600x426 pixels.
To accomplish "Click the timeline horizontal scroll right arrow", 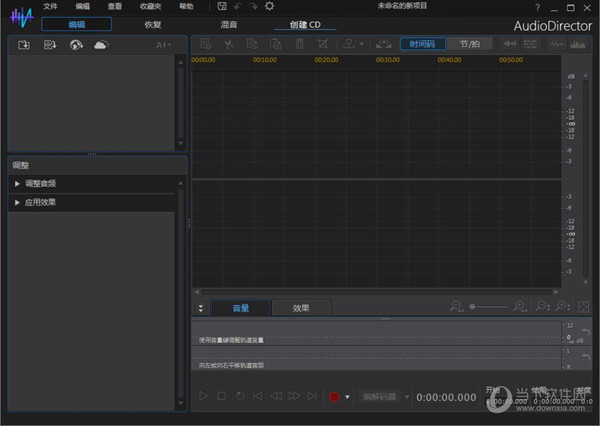I will tap(556, 292).
